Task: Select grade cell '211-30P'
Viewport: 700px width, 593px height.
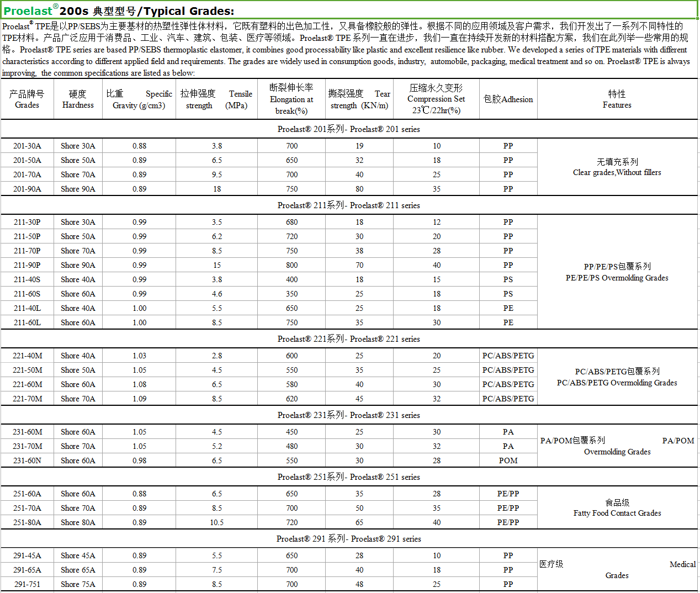Action: coord(27,222)
